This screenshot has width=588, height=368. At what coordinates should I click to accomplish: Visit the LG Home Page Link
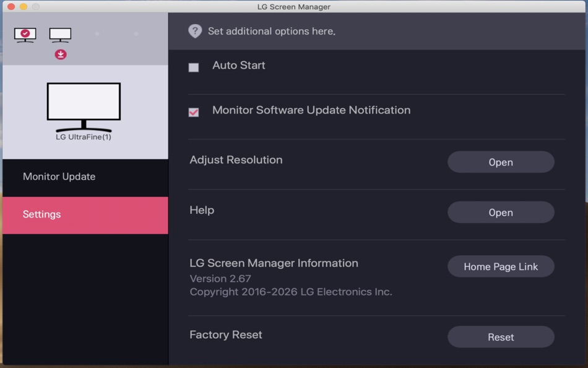point(501,266)
